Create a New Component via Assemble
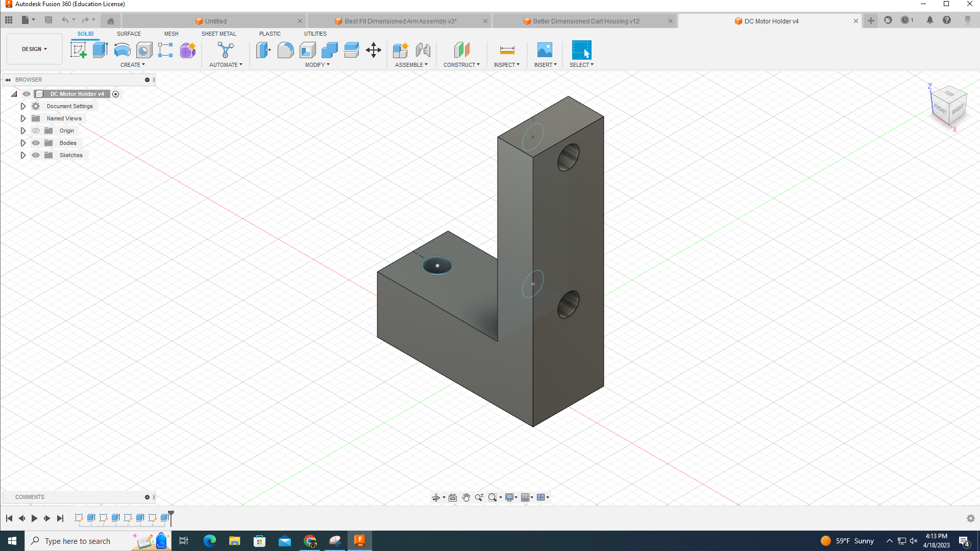 click(x=401, y=50)
